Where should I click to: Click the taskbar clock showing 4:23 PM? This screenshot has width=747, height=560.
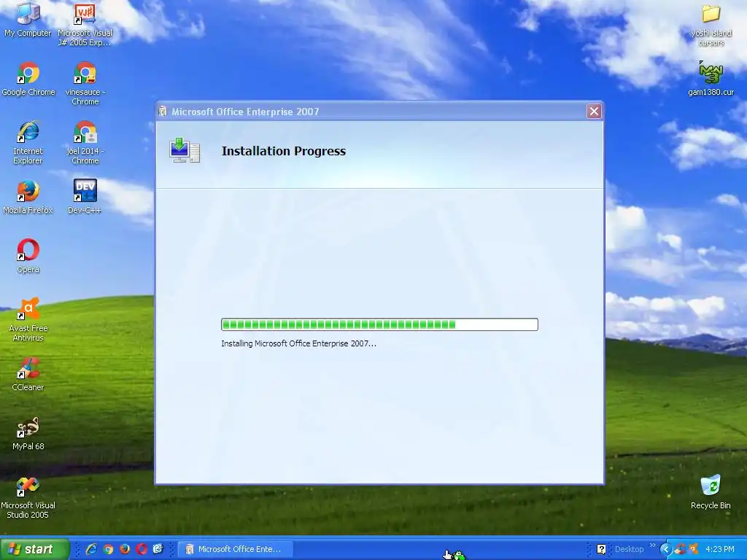click(720, 549)
